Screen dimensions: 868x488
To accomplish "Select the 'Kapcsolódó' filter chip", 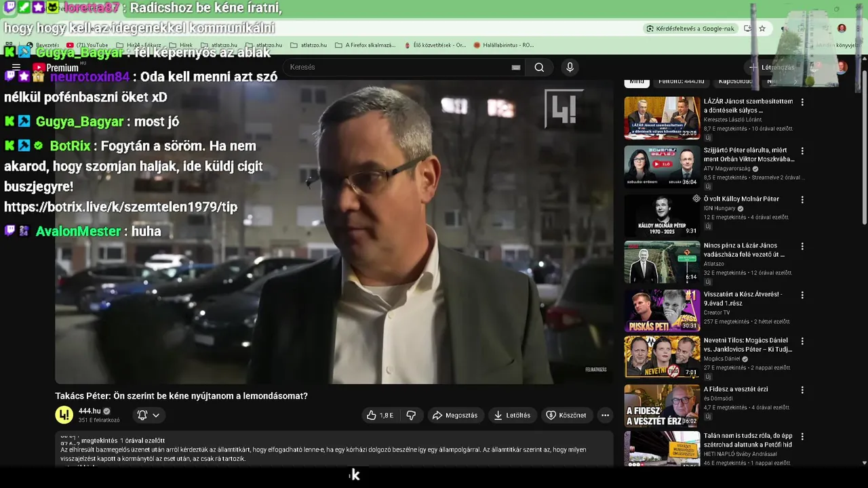I will pyautogui.click(x=736, y=81).
